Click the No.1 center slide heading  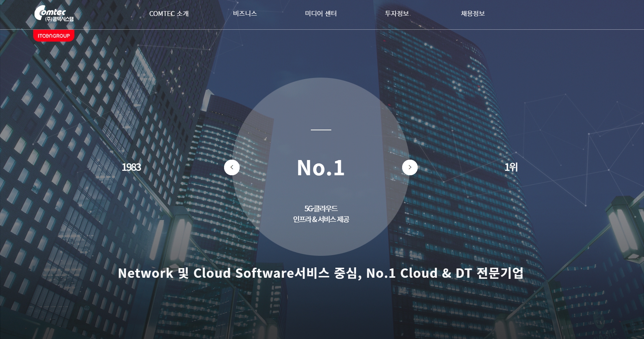[x=321, y=168]
